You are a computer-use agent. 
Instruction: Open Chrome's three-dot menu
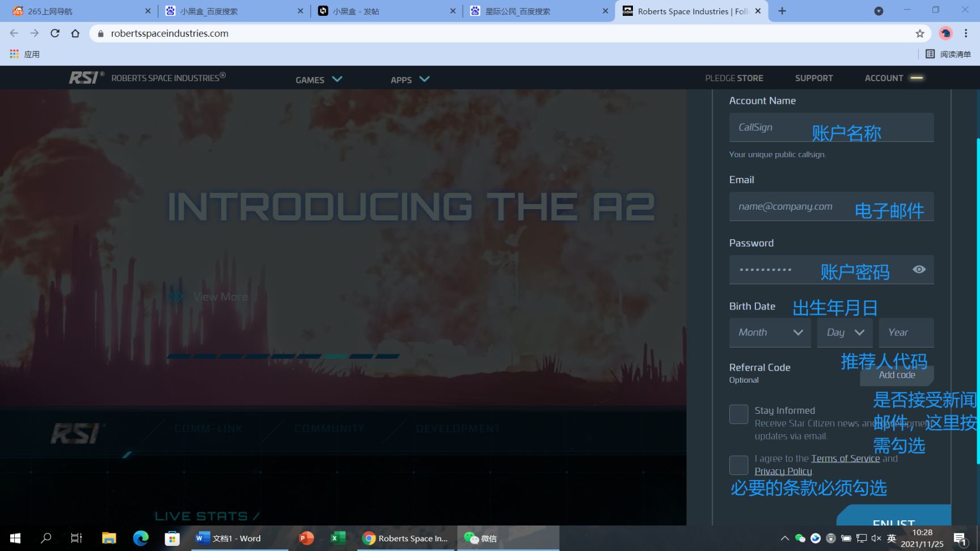(966, 33)
